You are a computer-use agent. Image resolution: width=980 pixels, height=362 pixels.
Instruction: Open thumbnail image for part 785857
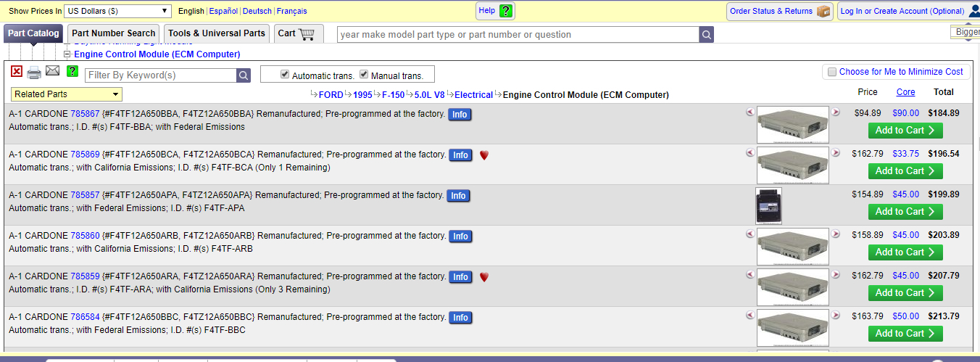point(768,205)
